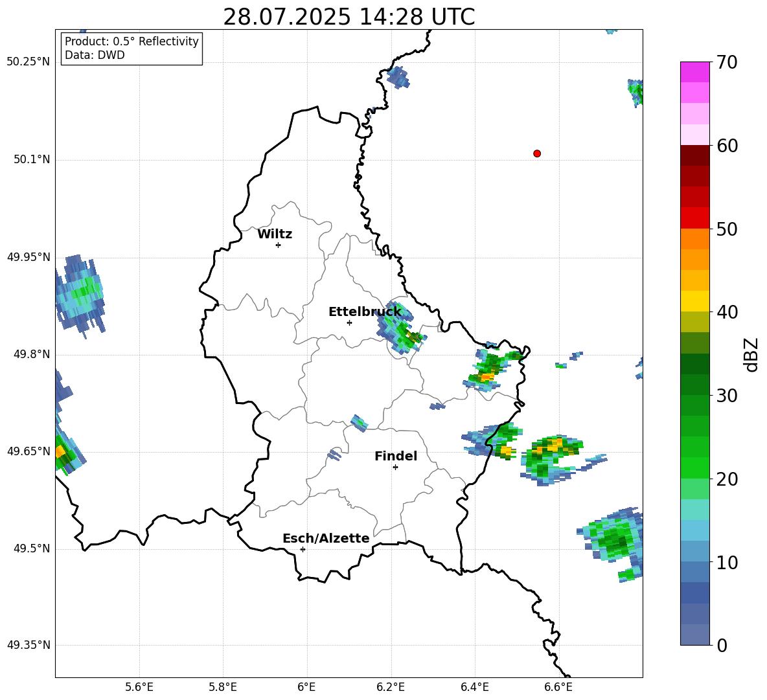Click the 49.35°N latitude label
Image resolution: width=767 pixels, height=700 pixels.
[x=29, y=645]
